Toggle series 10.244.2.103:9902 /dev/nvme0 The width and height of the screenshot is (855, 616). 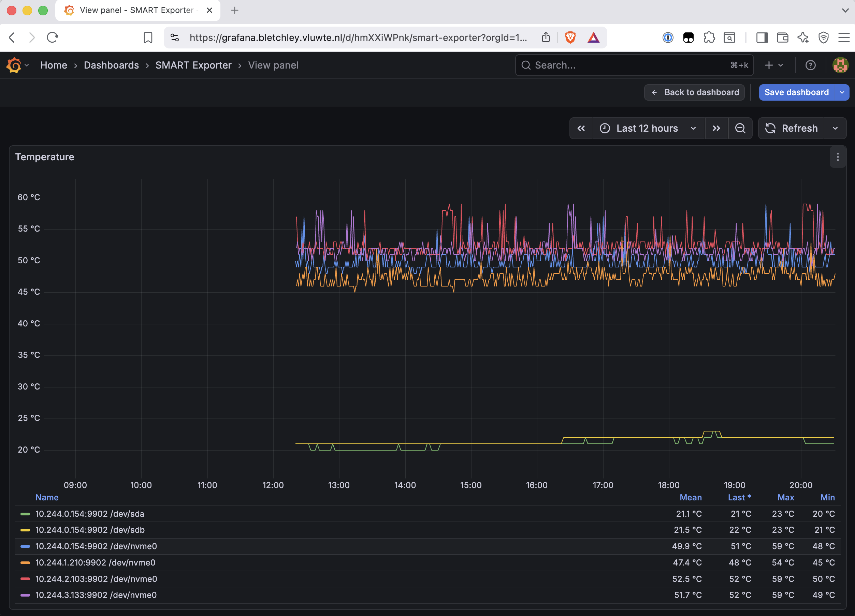pos(96,579)
